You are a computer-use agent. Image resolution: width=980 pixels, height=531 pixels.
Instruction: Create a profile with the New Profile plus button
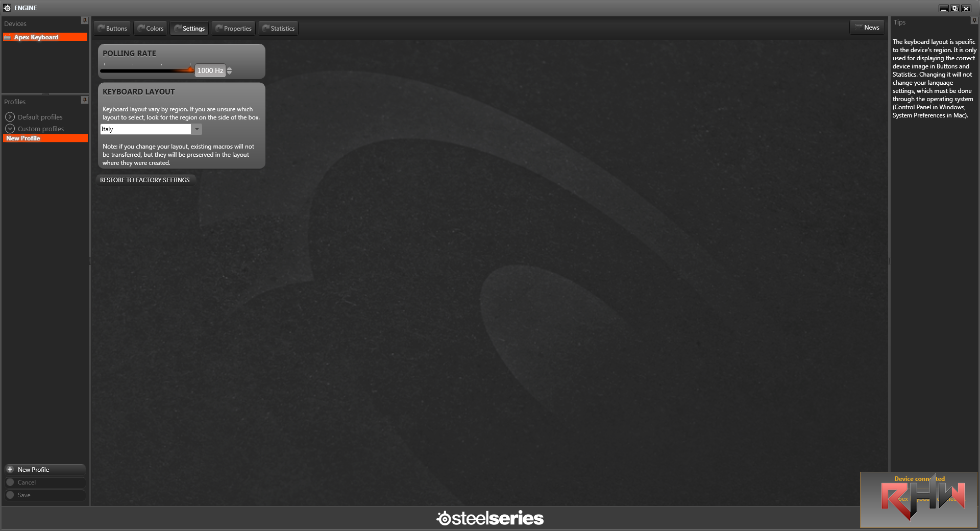point(45,470)
